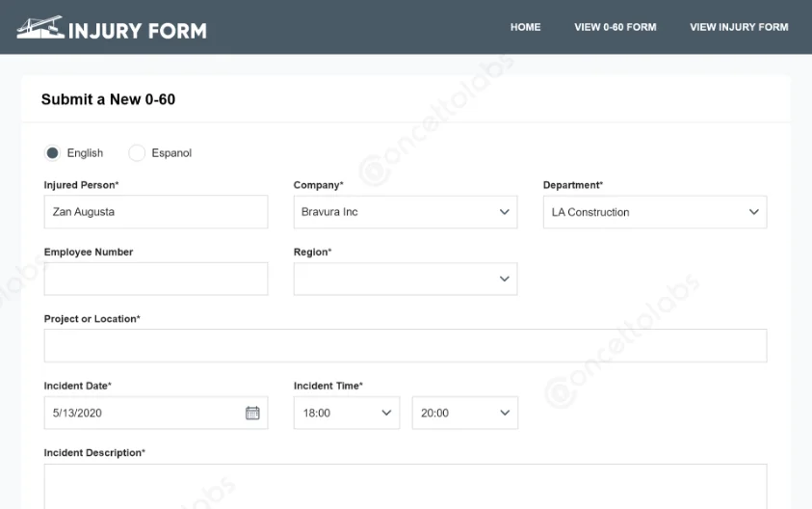Expand the Company dropdown showing Bravura Inc

(x=405, y=212)
